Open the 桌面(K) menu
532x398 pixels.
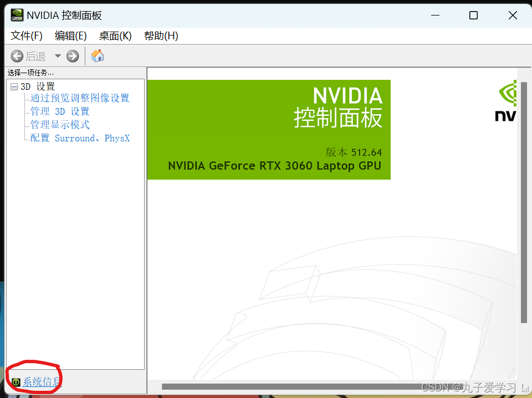[x=115, y=35]
